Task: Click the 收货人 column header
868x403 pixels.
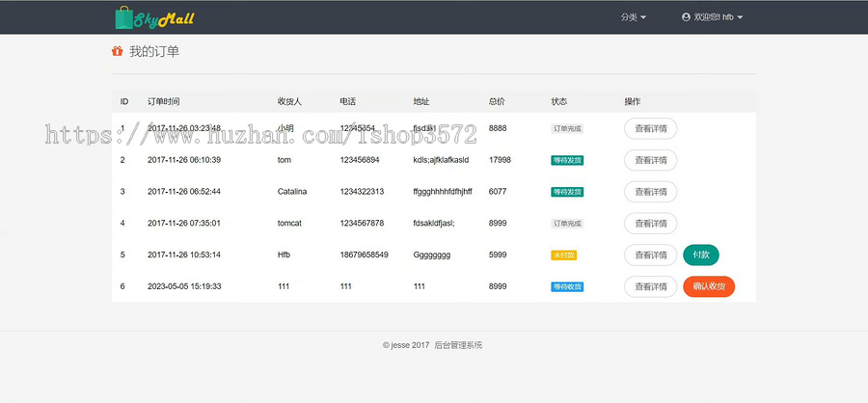Action: tap(289, 102)
